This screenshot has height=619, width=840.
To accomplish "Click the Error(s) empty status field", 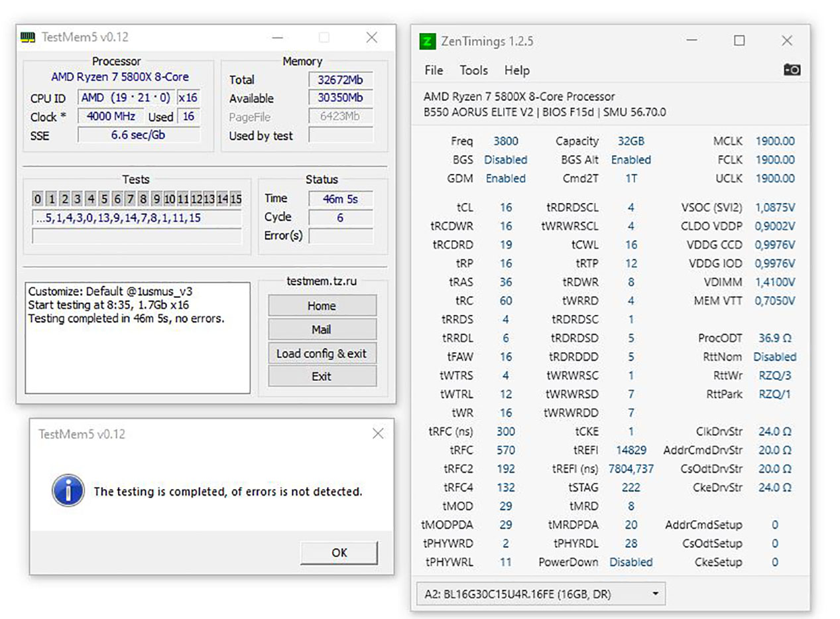I will click(x=340, y=236).
